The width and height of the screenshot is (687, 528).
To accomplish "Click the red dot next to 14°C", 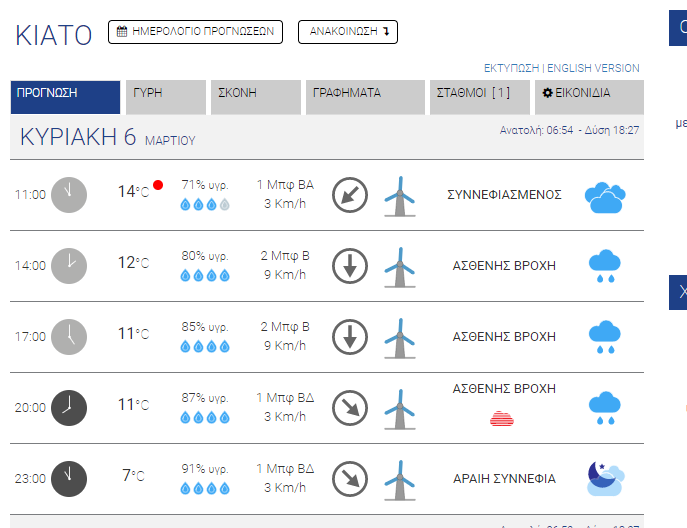I will [x=158, y=185].
